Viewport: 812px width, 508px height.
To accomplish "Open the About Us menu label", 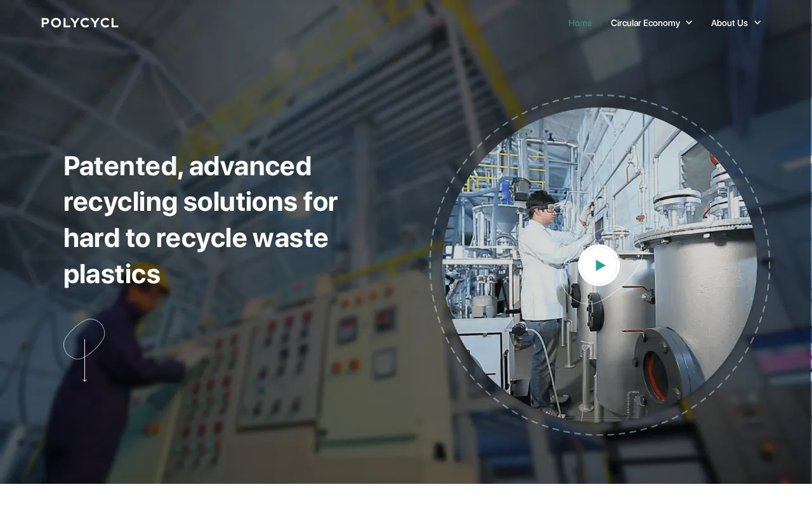I will click(x=729, y=23).
